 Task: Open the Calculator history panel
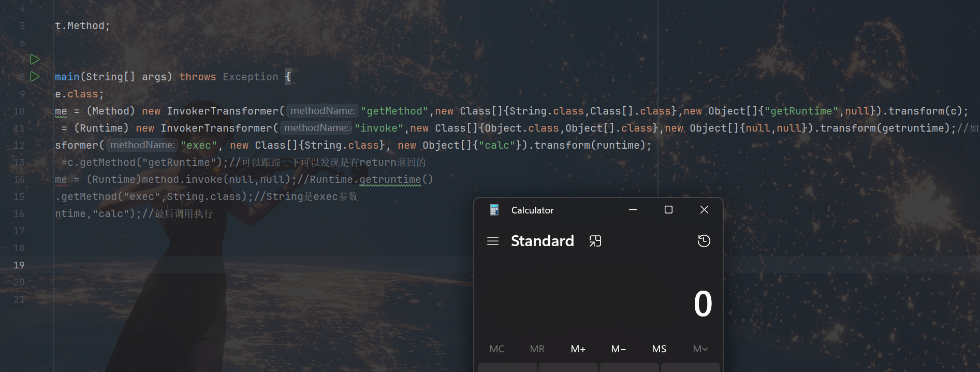point(704,241)
